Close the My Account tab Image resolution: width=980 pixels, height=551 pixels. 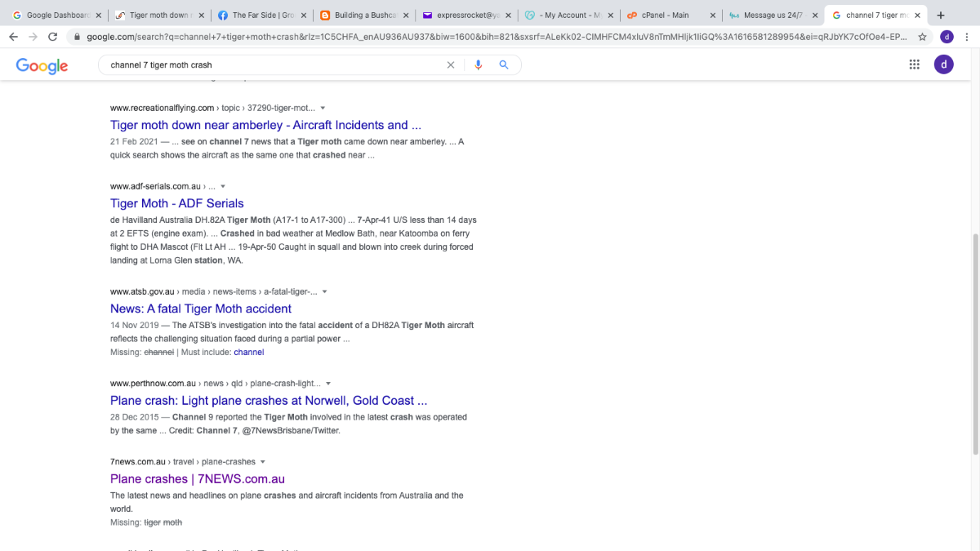pyautogui.click(x=610, y=16)
